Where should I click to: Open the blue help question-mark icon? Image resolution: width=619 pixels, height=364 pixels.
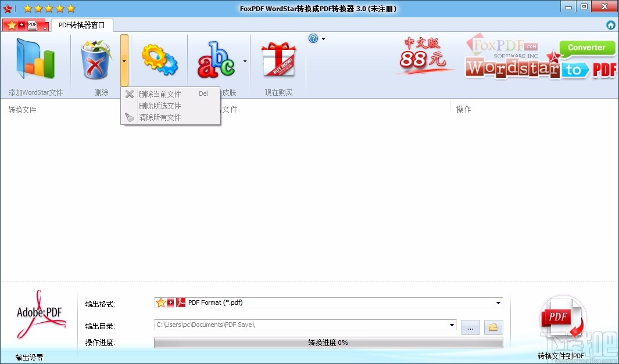(313, 38)
